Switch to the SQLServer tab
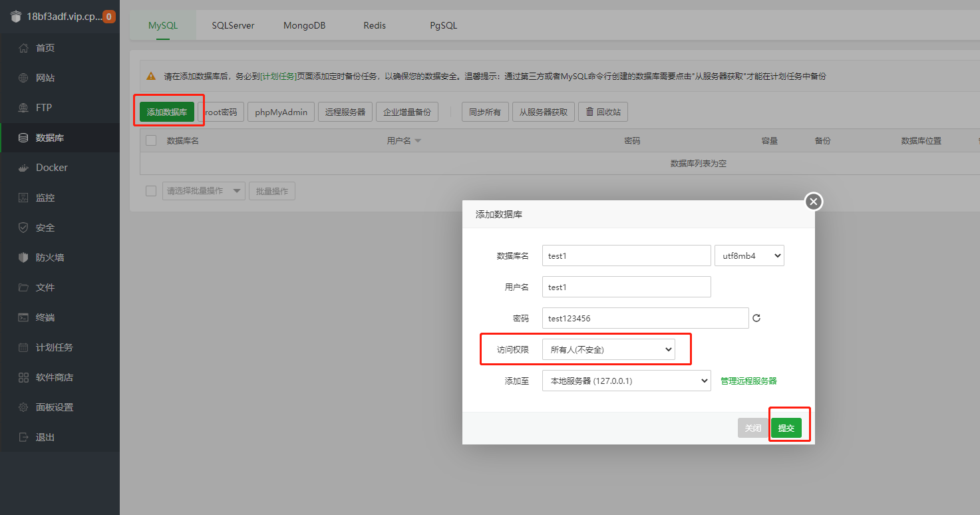 tap(234, 25)
